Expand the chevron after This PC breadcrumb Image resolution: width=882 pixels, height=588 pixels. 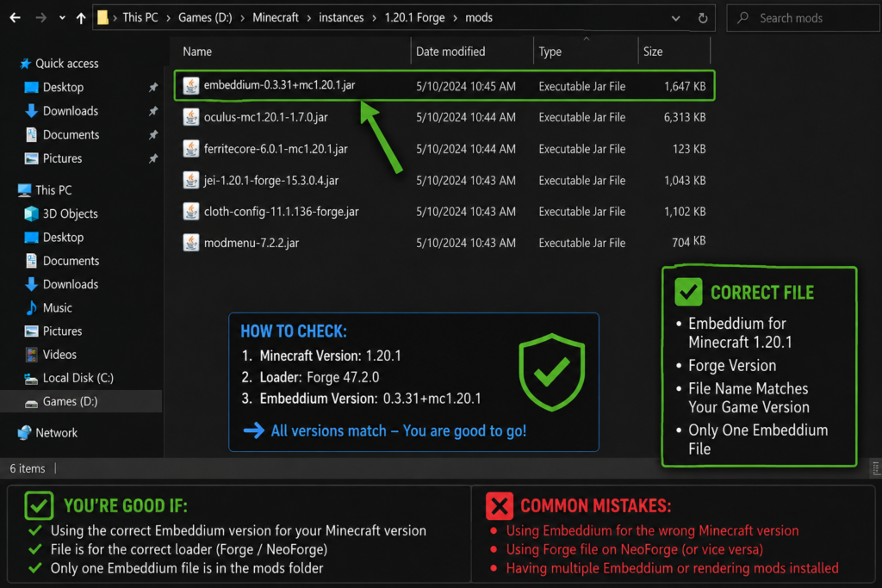[168, 18]
